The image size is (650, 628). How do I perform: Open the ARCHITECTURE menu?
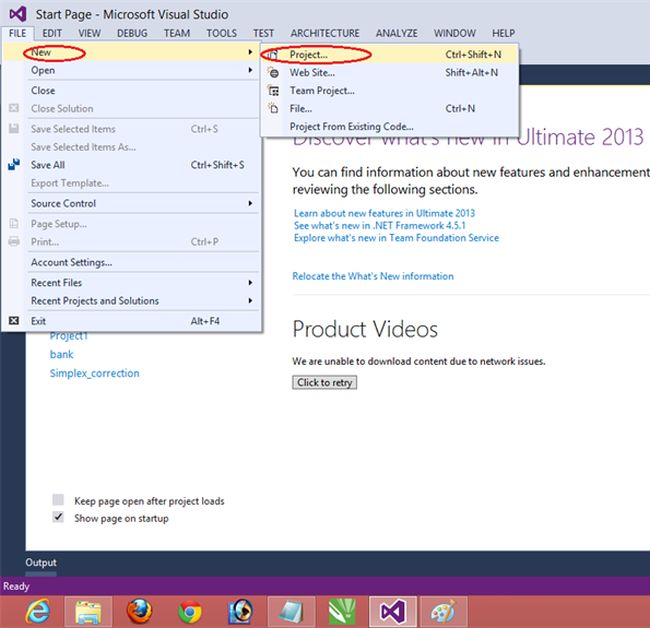pos(325,33)
